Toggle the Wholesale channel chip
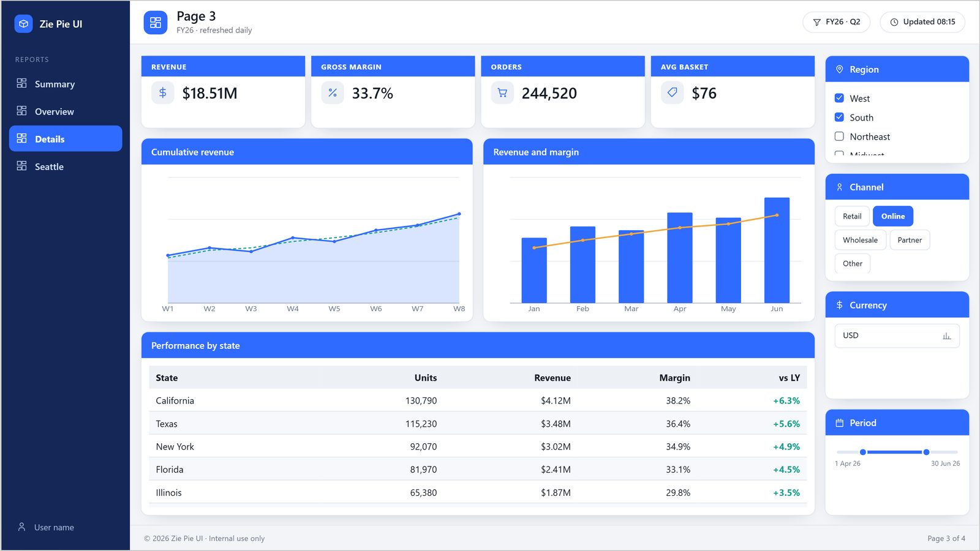 coord(860,240)
